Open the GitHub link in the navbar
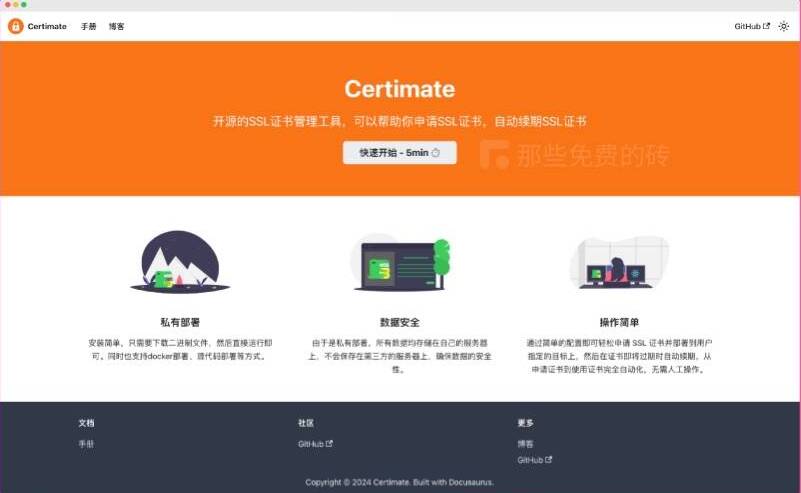This screenshot has width=801, height=493. coord(751,26)
